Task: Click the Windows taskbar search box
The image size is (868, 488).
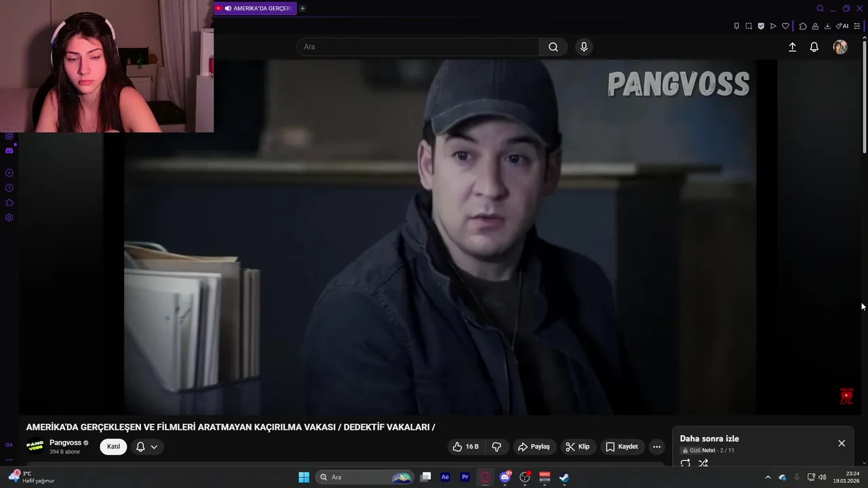Action: point(366,477)
